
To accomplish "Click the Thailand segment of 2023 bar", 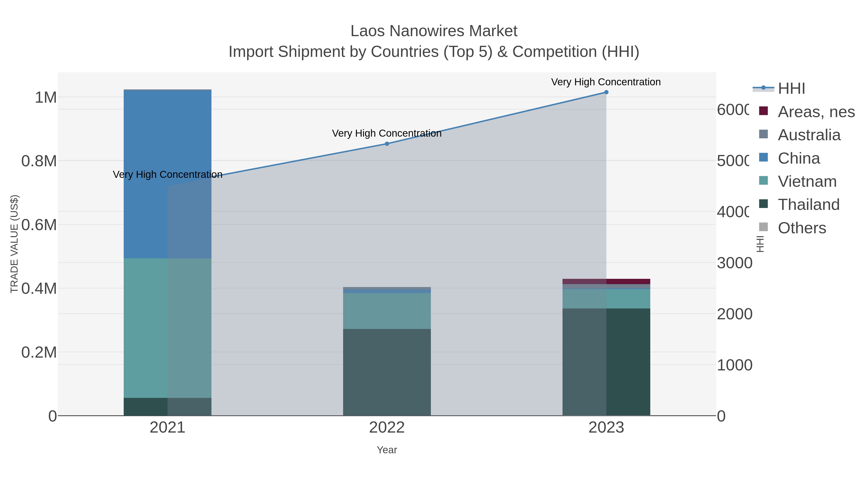I will click(606, 362).
